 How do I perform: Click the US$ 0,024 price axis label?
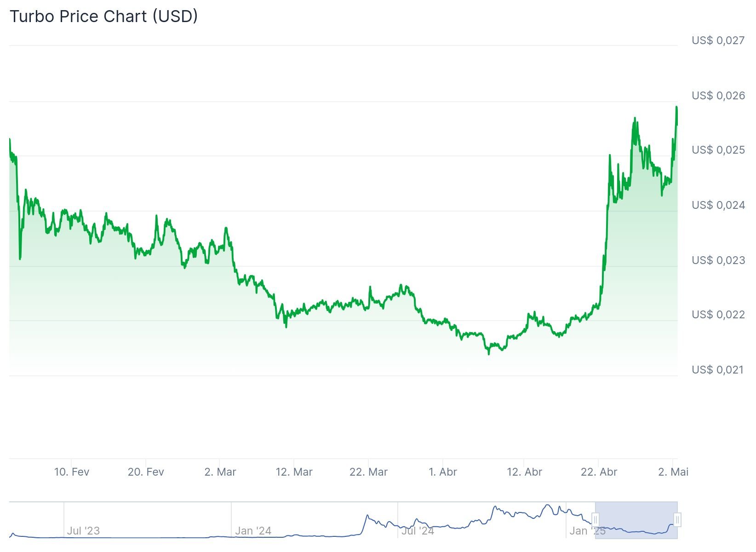718,205
